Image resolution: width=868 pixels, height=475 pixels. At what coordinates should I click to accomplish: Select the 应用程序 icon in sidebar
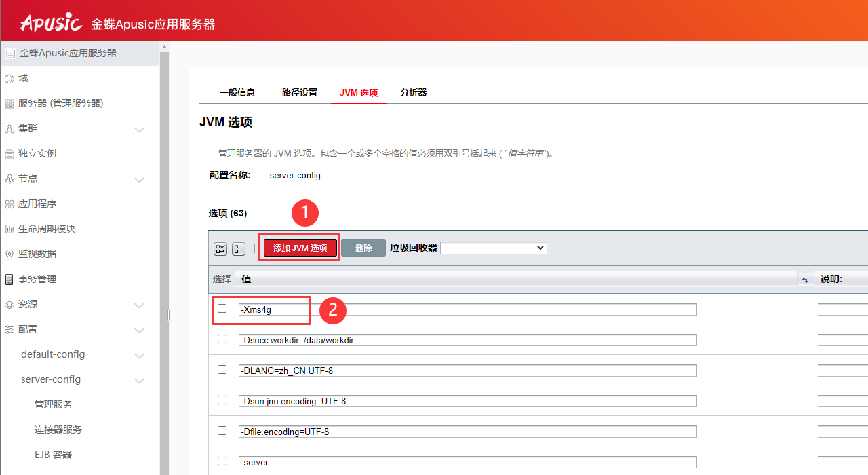pos(11,204)
